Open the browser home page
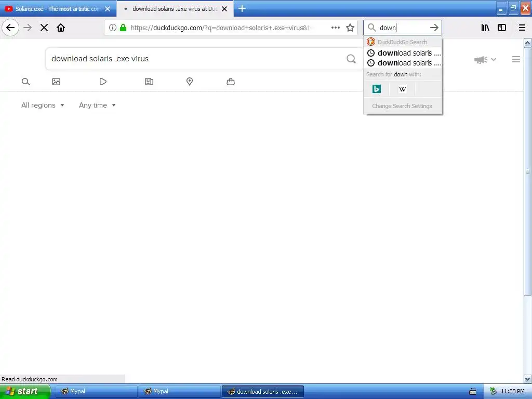The width and height of the screenshot is (532, 399). point(61,28)
